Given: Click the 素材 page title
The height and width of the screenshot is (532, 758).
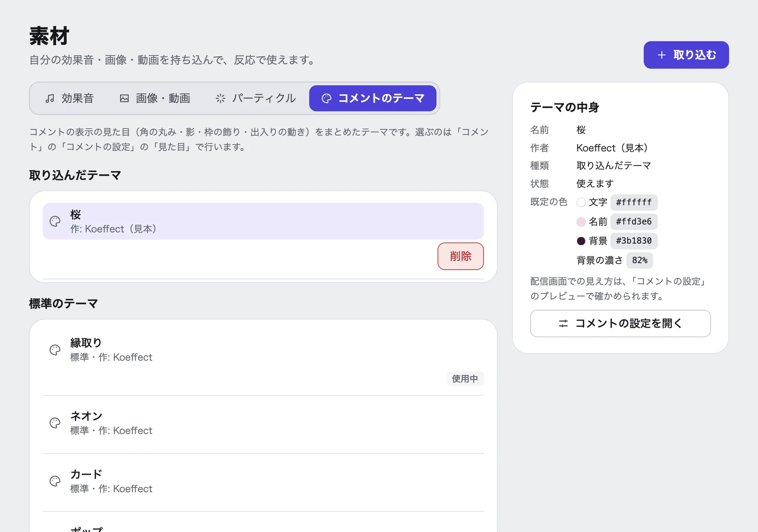Looking at the screenshot, I should pyautogui.click(x=49, y=36).
